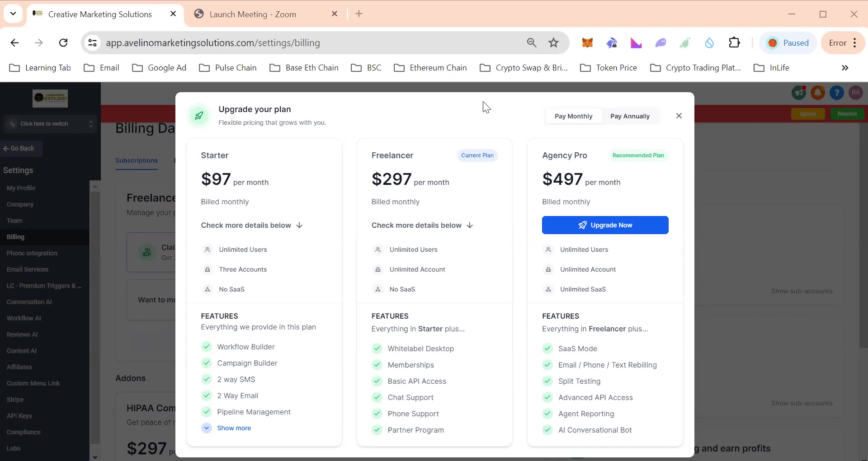Select the Subscriptions tab
Image resolution: width=868 pixels, height=461 pixels.
click(x=137, y=160)
